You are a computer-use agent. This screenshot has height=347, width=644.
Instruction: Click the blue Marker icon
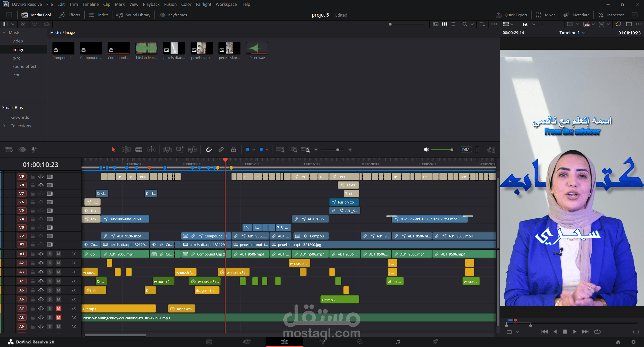coord(261,150)
